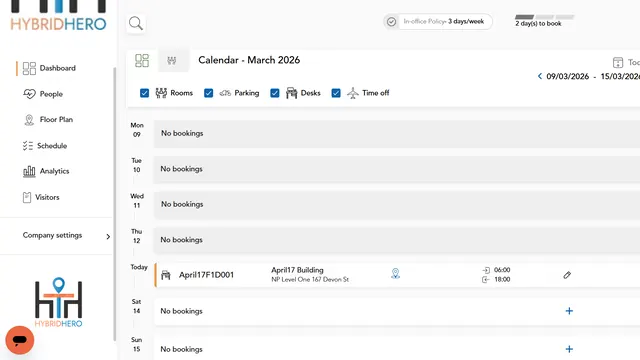Uncheck the Desks filter checkbox

click(x=275, y=93)
